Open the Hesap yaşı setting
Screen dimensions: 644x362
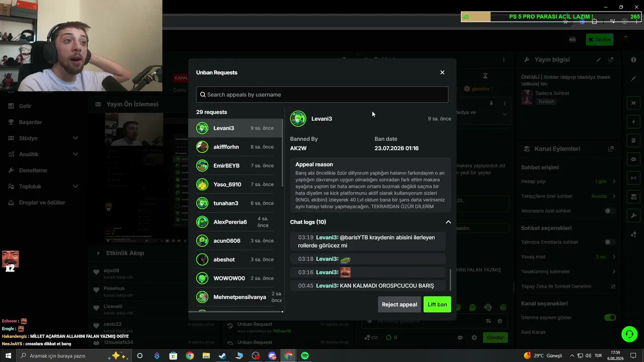pyautogui.click(x=569, y=182)
